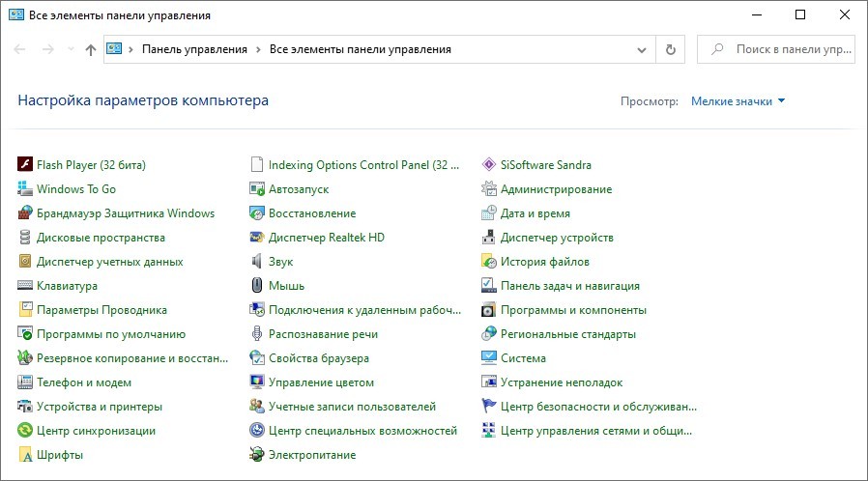Open the Центр синхронизации green icon
Image resolution: width=868 pixels, height=481 pixels.
point(25,430)
